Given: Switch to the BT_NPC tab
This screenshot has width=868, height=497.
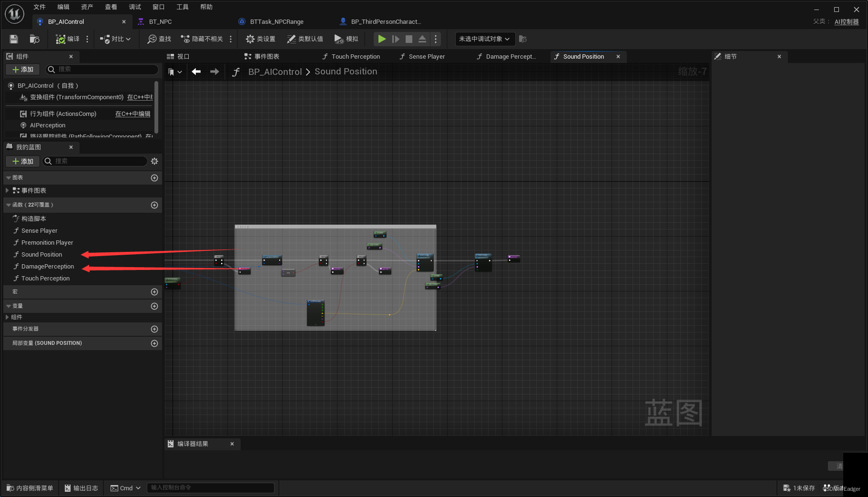Looking at the screenshot, I should (160, 21).
